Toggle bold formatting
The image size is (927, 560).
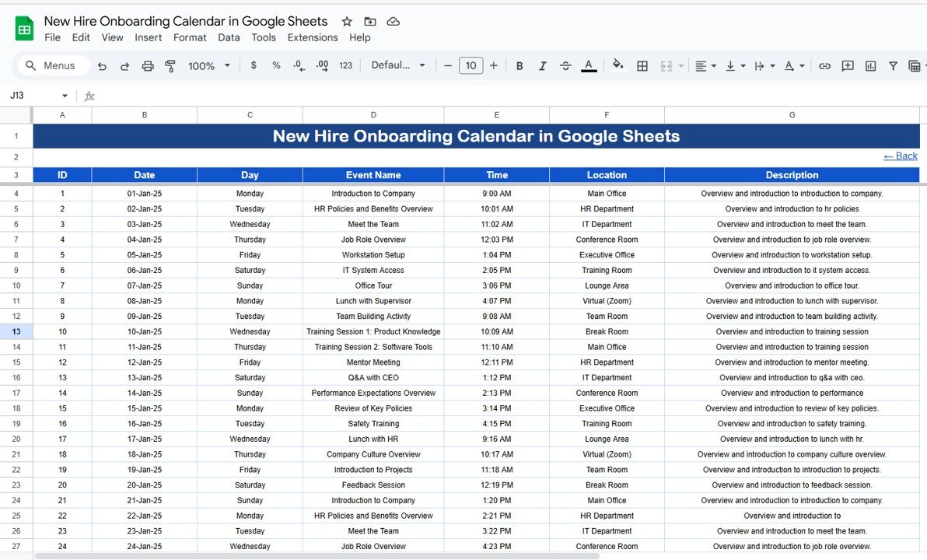pos(519,66)
